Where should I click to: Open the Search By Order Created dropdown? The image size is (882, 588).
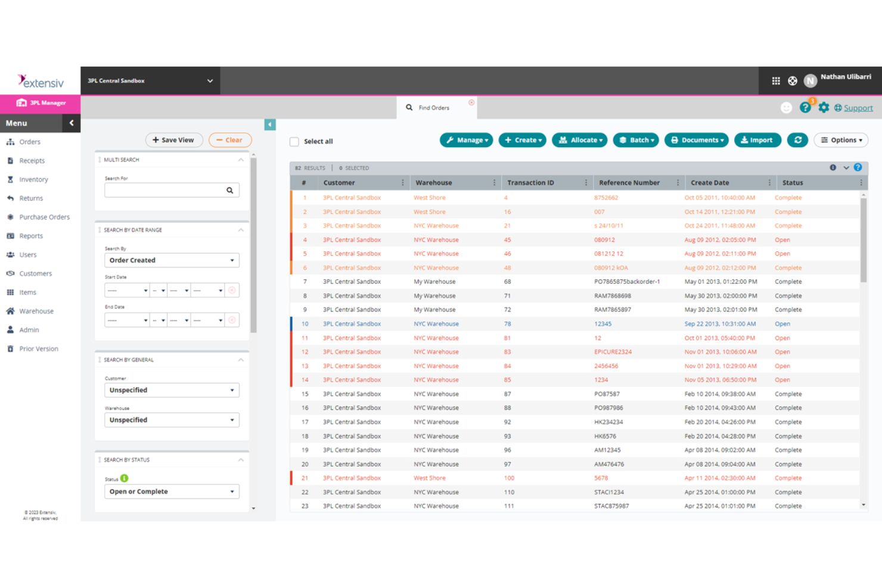[x=172, y=260]
